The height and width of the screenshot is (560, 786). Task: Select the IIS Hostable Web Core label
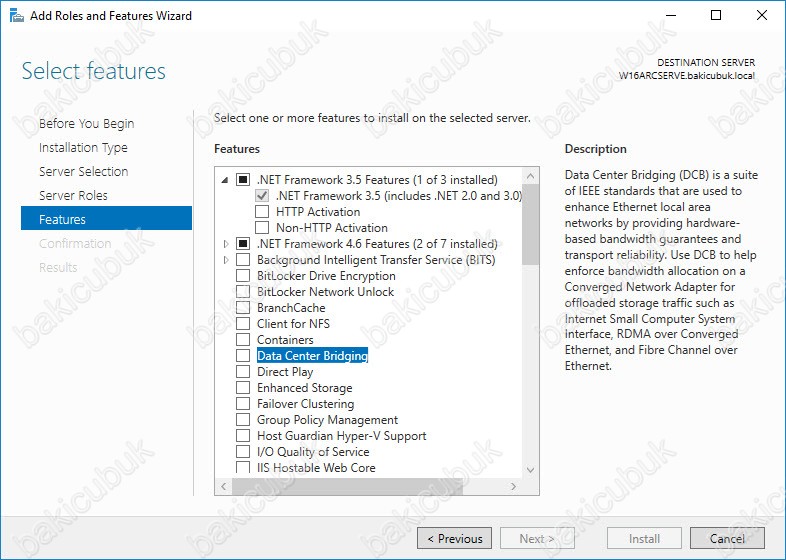pyautogui.click(x=316, y=468)
